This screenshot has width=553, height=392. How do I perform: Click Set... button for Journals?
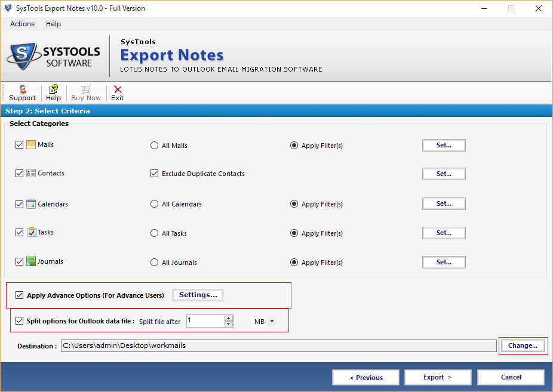(x=444, y=262)
